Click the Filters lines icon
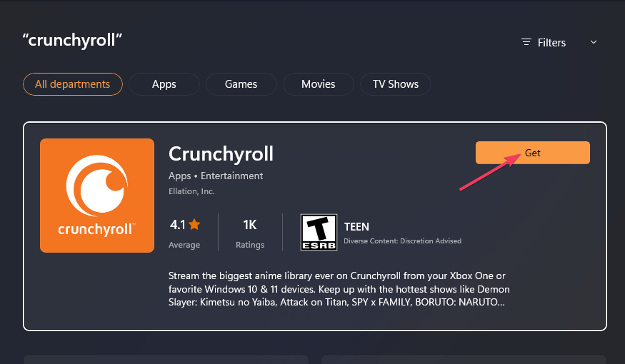625x364 pixels. coord(526,43)
